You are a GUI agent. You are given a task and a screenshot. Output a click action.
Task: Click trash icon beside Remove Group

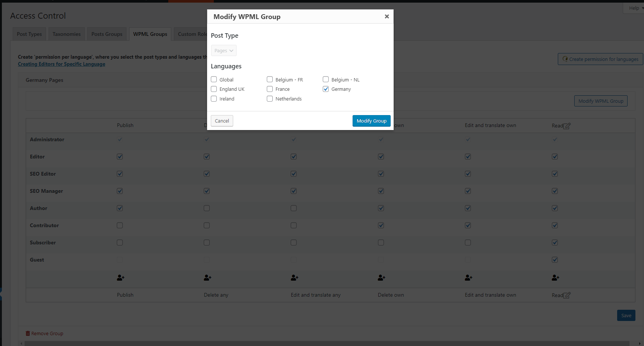[28, 333]
